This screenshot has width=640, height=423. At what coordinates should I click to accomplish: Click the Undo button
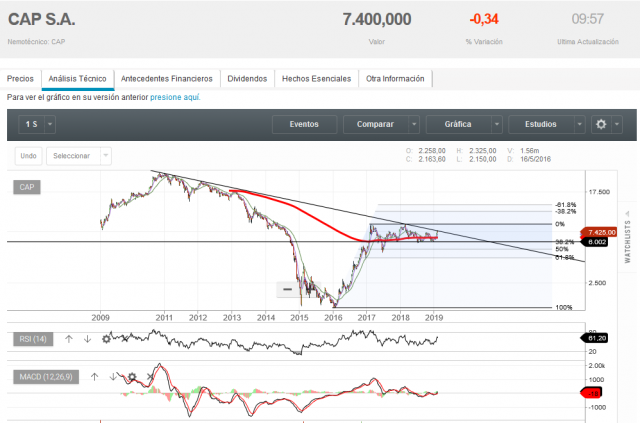click(x=29, y=156)
